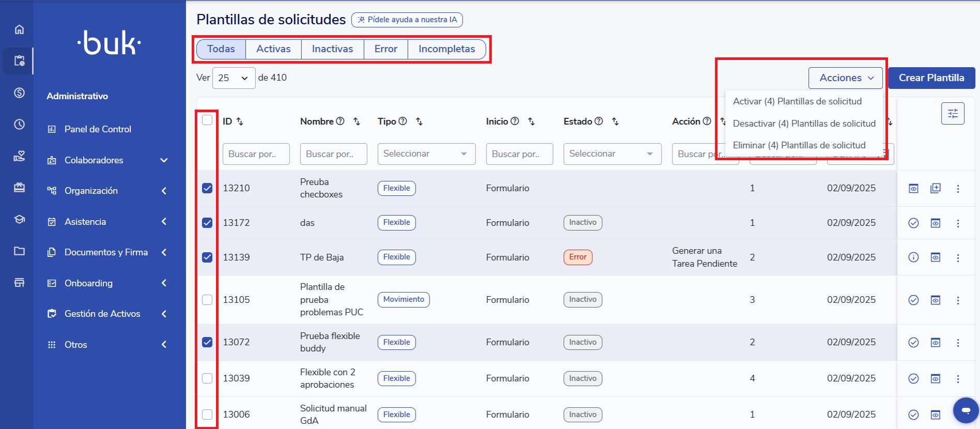This screenshot has width=980, height=429.
Task: Click the ID search input field
Action: 256,154
